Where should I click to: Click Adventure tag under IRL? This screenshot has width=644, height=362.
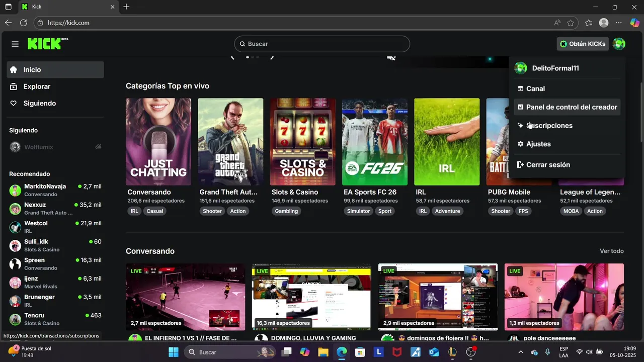tap(448, 211)
